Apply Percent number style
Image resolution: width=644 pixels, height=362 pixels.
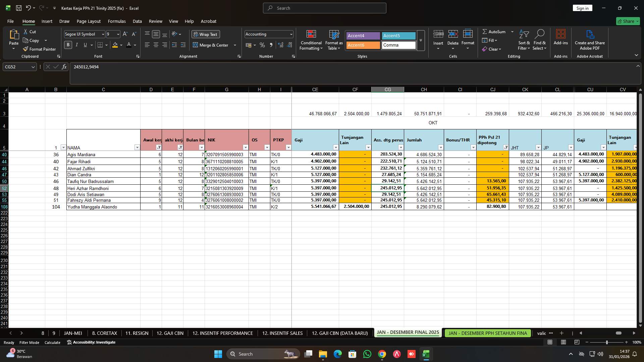(262, 45)
